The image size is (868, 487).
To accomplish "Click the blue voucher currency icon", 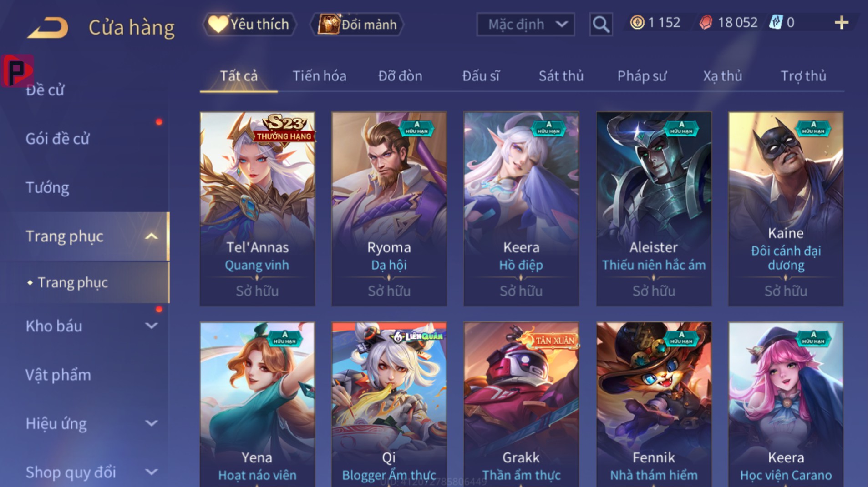I will 775,22.
